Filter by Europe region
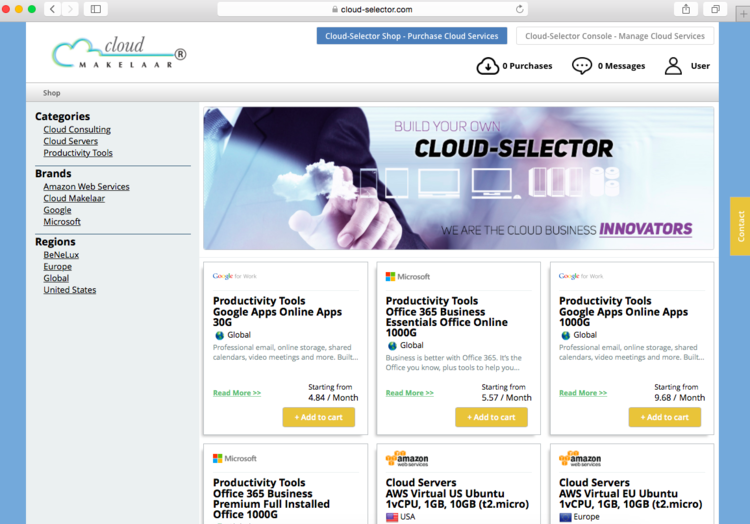The width and height of the screenshot is (750, 524). (x=58, y=266)
